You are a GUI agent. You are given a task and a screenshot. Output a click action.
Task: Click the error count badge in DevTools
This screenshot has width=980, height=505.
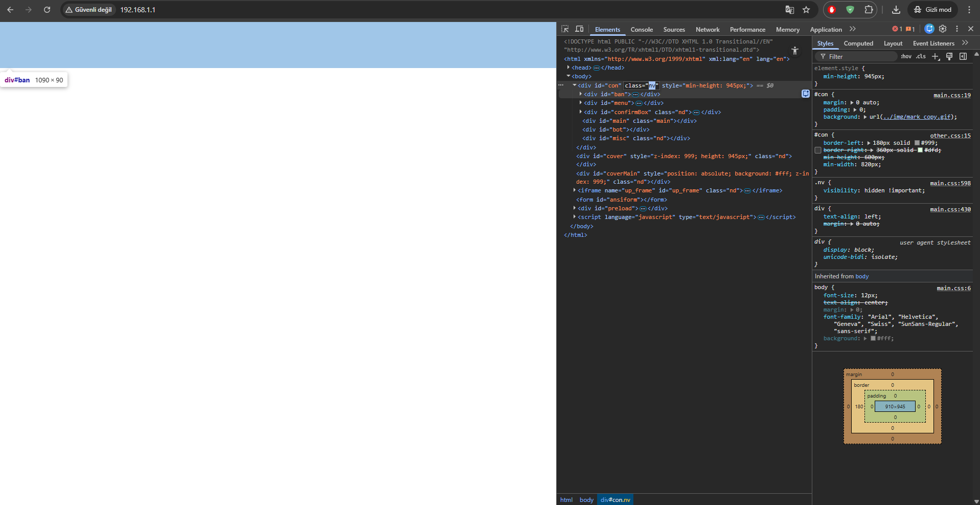tap(897, 29)
